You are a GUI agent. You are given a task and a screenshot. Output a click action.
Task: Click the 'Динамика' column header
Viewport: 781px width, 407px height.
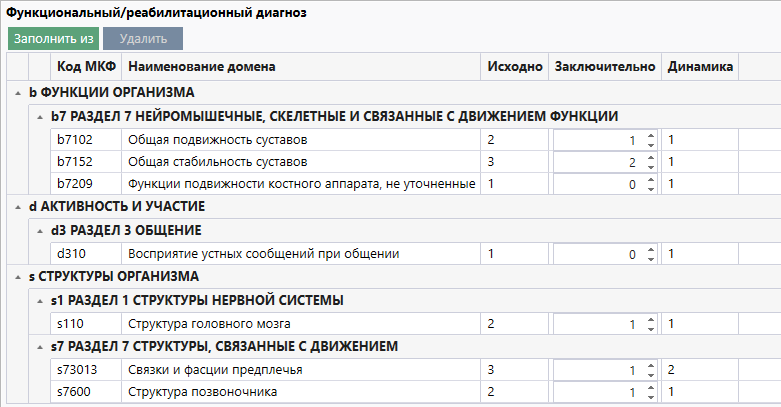[x=699, y=67]
